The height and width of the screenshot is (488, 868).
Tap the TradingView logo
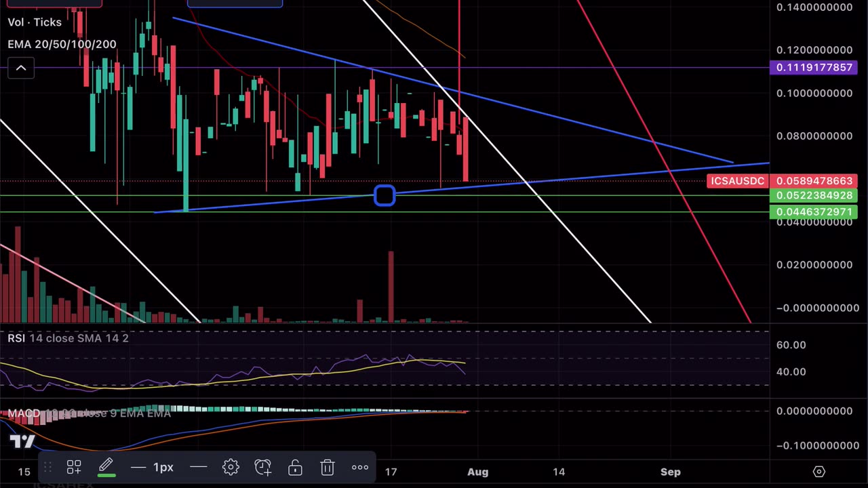[22, 442]
